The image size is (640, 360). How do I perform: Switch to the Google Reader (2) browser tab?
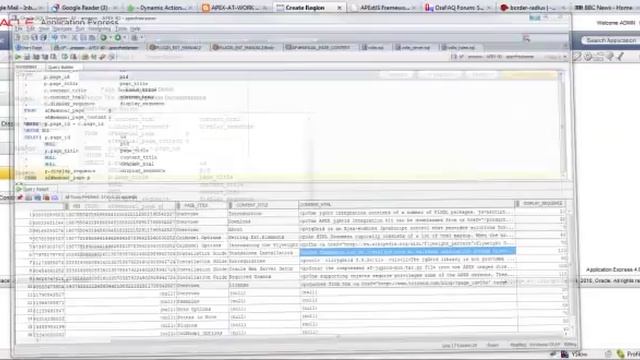[x=84, y=7]
